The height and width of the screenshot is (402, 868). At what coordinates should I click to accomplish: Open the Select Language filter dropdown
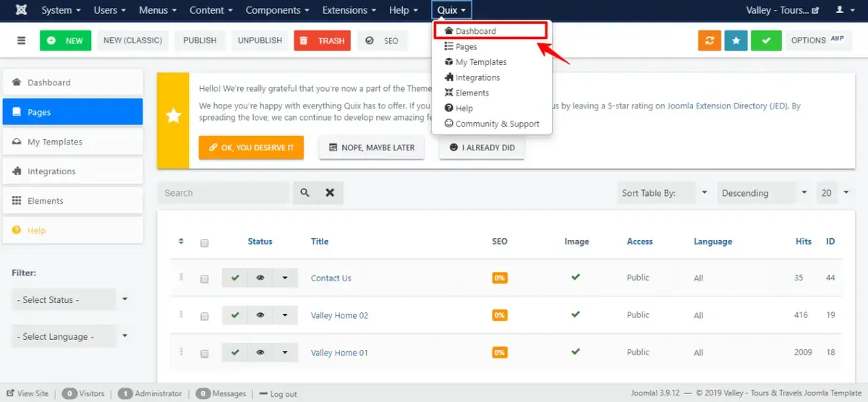click(71, 336)
